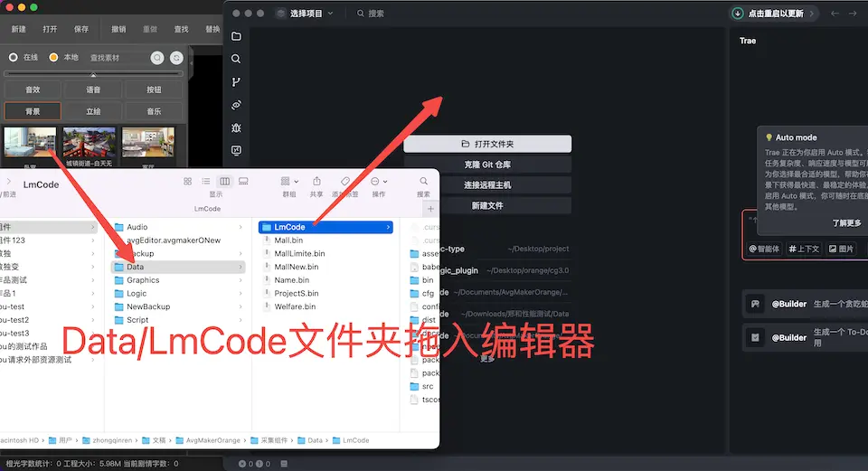Select the 按钮 asset tab
Screen dimensions: 868x471
pos(154,89)
